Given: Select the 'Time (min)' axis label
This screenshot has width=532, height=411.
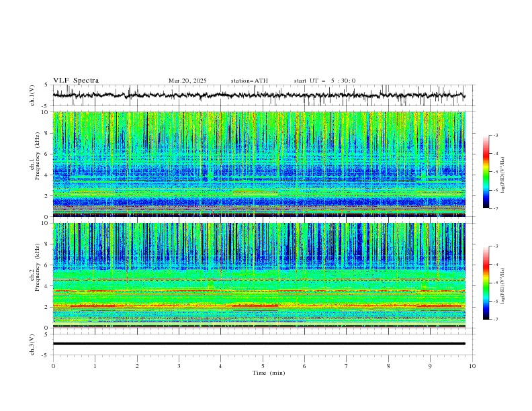Looking at the screenshot, I should tap(269, 373).
